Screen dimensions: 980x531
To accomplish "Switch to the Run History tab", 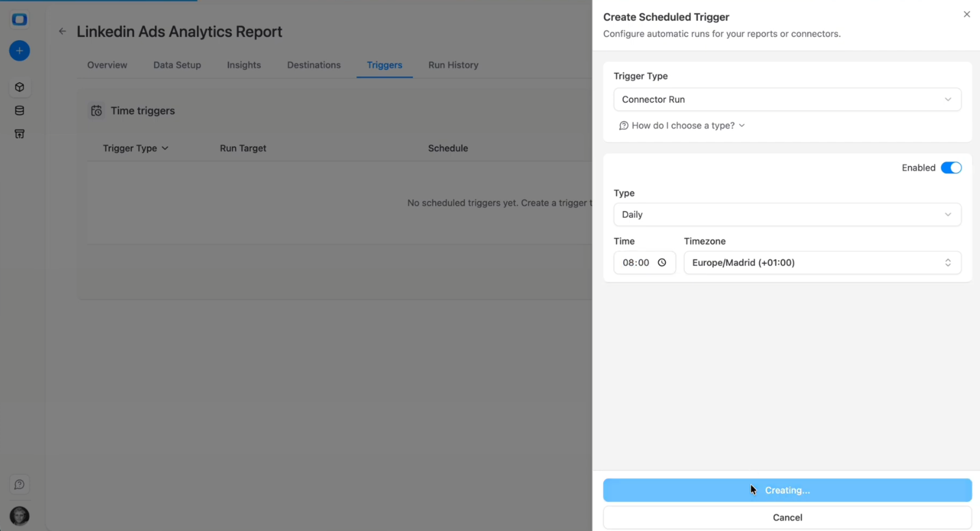I will tap(453, 65).
